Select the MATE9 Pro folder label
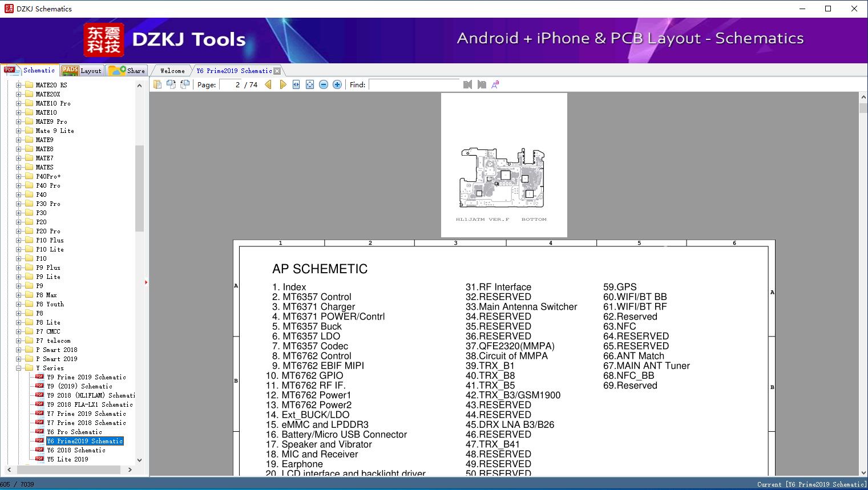 click(x=51, y=122)
